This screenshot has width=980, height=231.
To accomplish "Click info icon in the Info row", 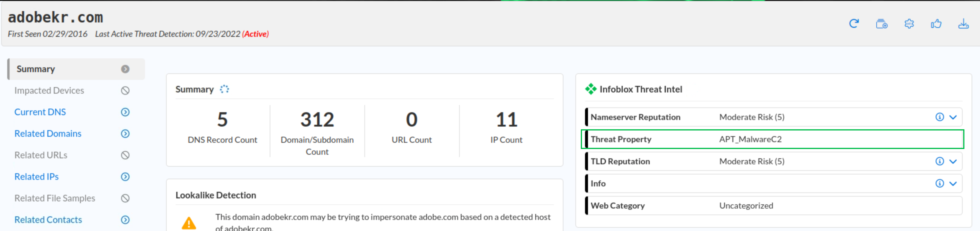I will 939,183.
